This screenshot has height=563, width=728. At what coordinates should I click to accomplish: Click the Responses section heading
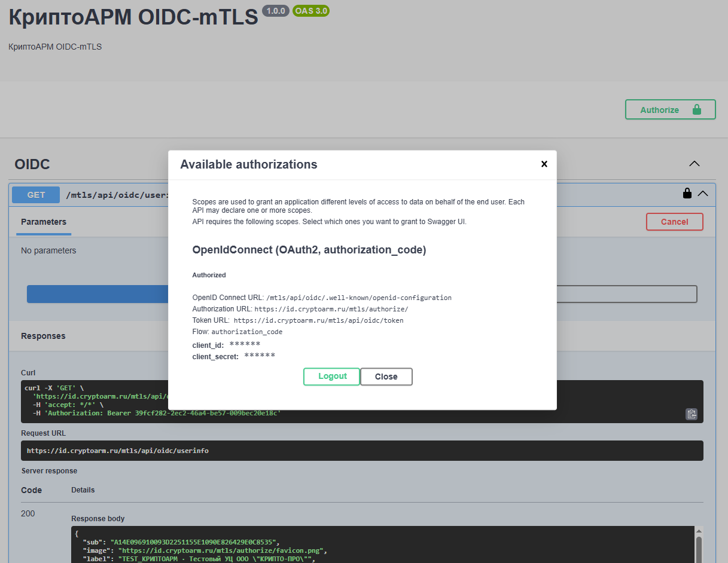click(43, 336)
